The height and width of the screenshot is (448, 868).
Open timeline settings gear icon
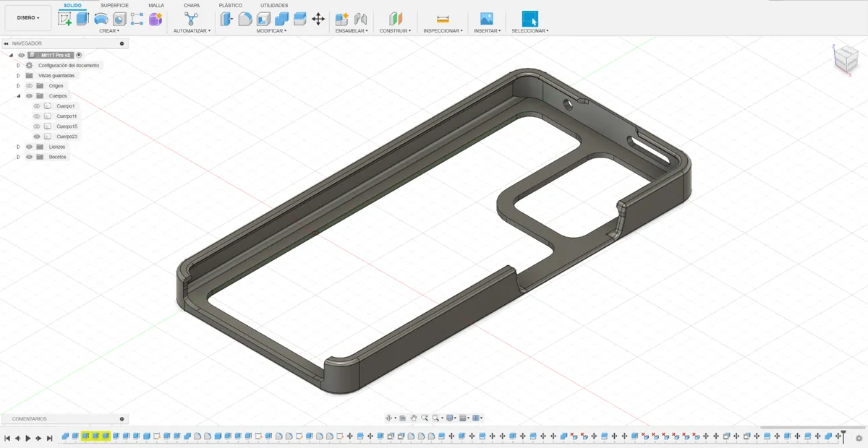point(859,437)
